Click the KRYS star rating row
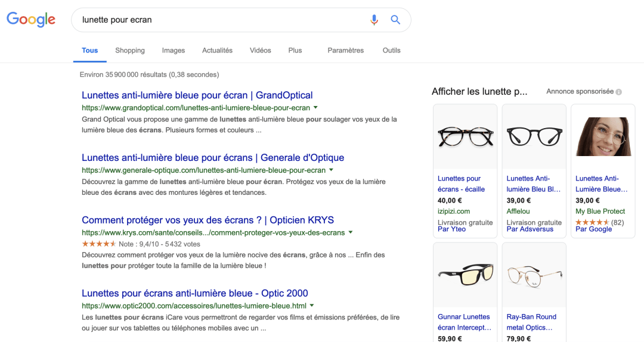The width and height of the screenshot is (644, 342). point(141,244)
